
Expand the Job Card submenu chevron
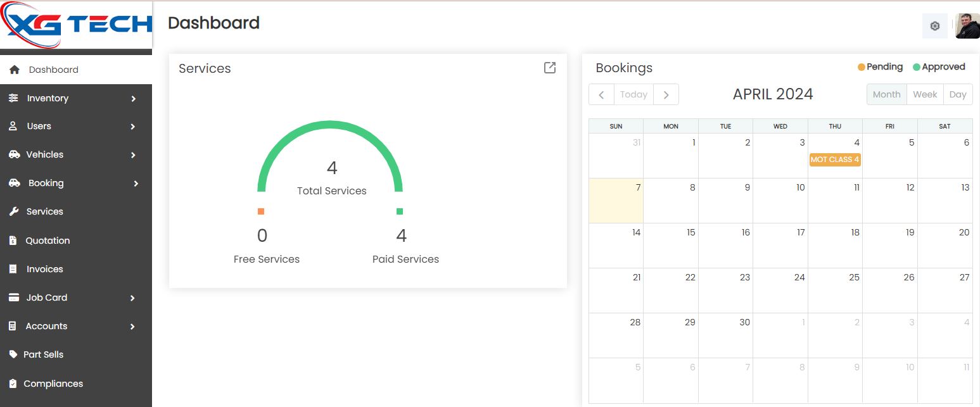(132, 298)
